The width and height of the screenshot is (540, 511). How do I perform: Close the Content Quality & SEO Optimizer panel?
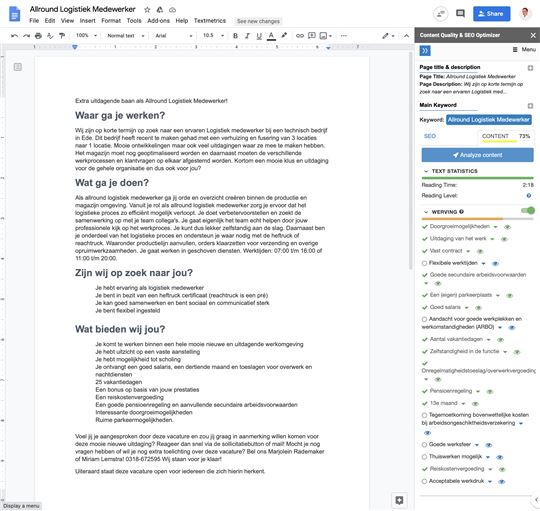533,35
